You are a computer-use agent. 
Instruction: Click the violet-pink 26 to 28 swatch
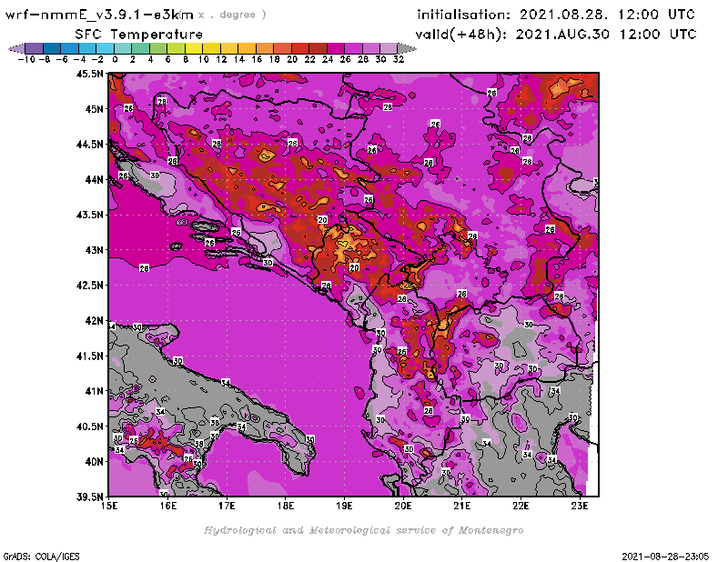(x=353, y=49)
